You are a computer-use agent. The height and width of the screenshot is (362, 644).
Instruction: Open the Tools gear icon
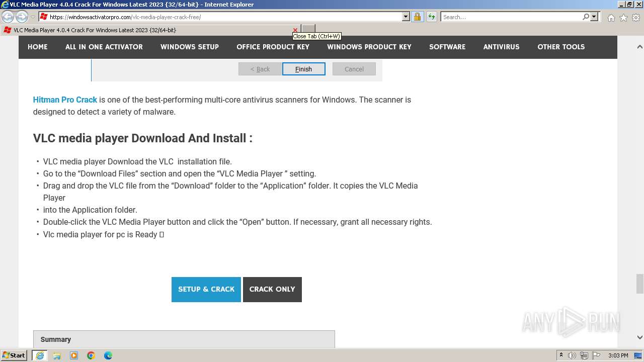click(x=636, y=18)
